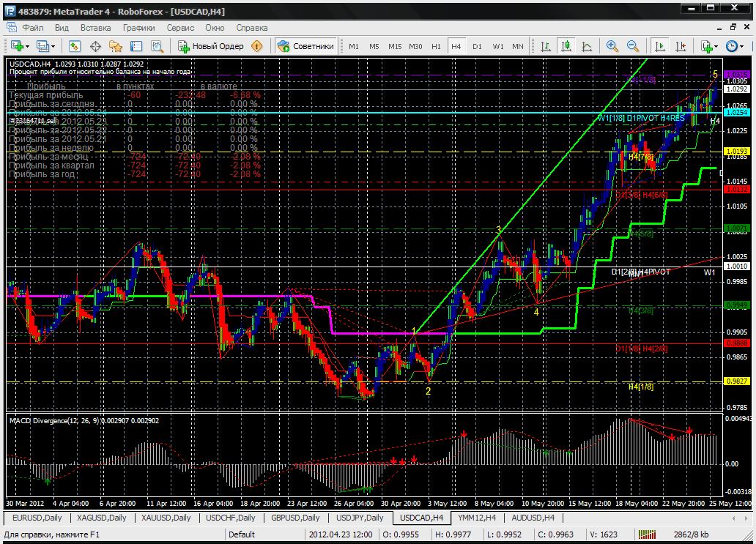Open the Indicators list icon
The image size is (756, 544).
click(707, 46)
